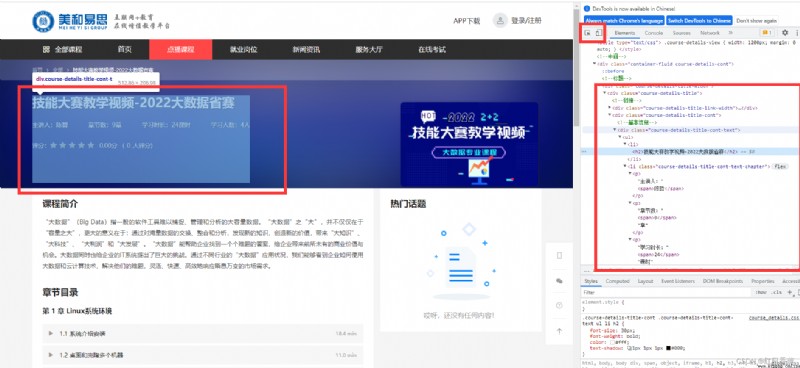
Task: Select the Styles pane tab
Action: (591, 281)
